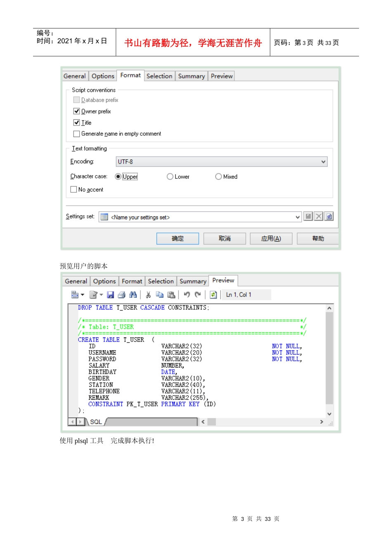Screen dimensions: 392x555
Task: Click Format tab in the preview dialog
Action: [132, 281]
